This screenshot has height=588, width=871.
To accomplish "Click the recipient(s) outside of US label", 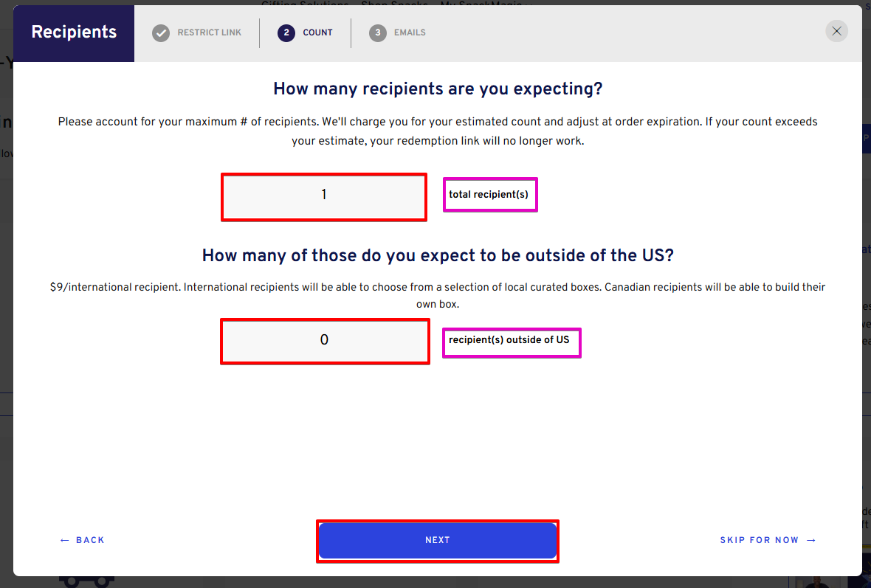I will (509, 340).
